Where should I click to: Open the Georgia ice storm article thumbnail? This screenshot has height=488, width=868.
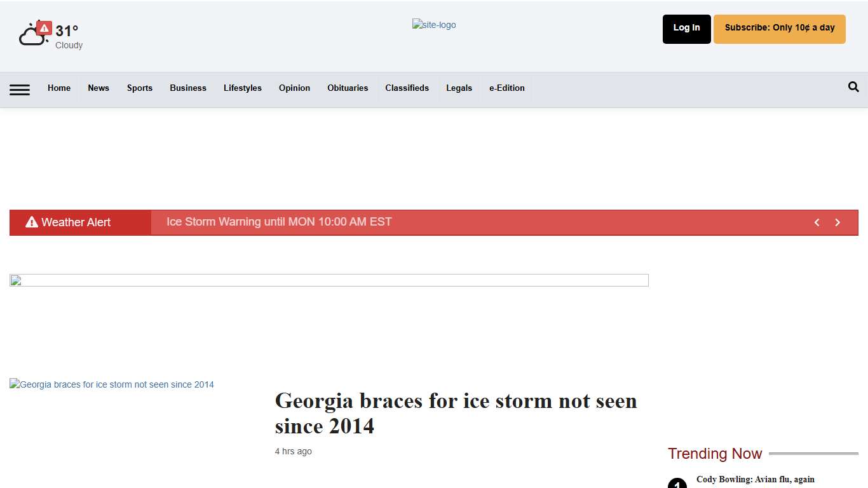pyautogui.click(x=112, y=384)
